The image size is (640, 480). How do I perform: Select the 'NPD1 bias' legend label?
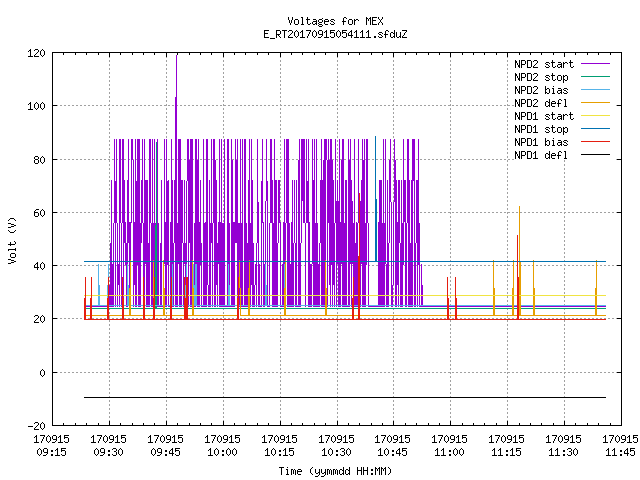pyautogui.click(x=541, y=142)
